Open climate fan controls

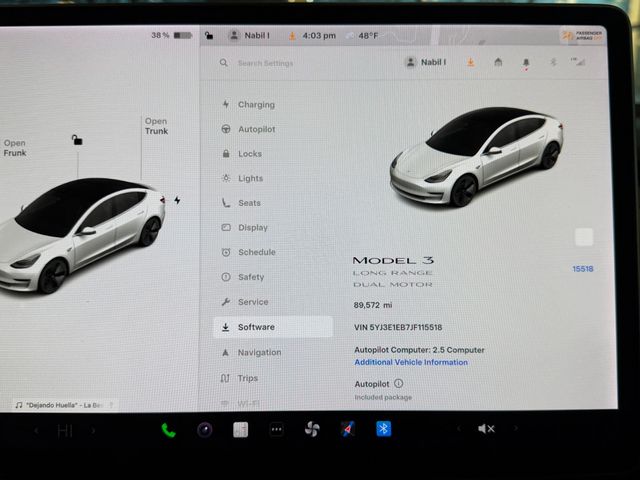pos(312,429)
